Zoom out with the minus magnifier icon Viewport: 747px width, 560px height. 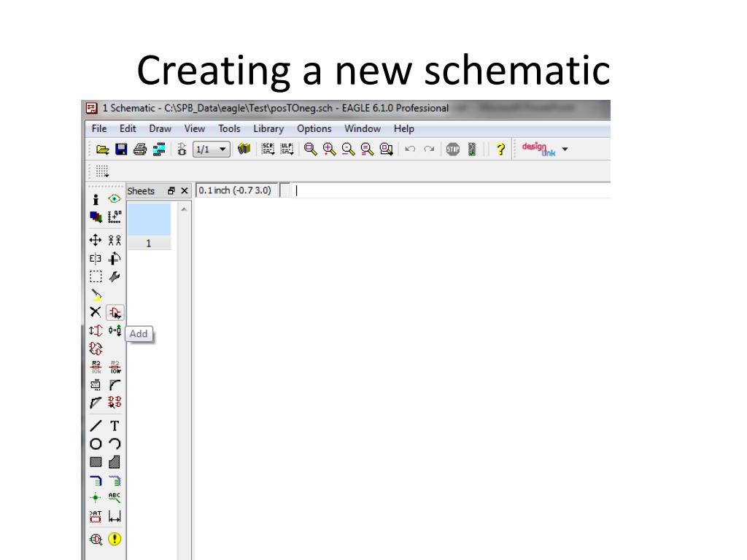click(348, 149)
